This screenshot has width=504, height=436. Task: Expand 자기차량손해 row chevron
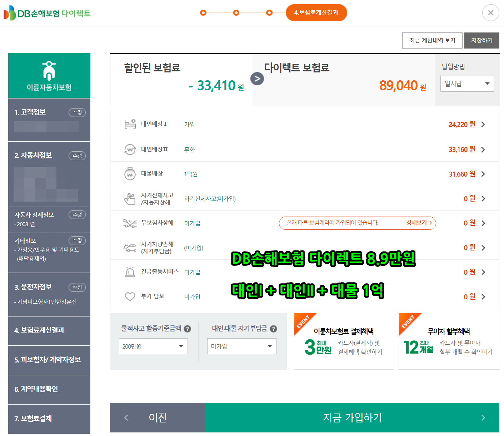(483, 248)
